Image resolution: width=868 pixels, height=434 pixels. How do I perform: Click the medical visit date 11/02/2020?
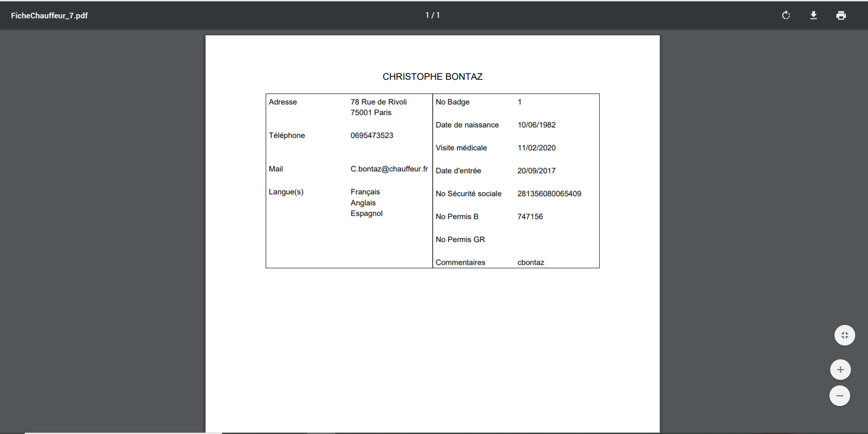[x=536, y=148]
